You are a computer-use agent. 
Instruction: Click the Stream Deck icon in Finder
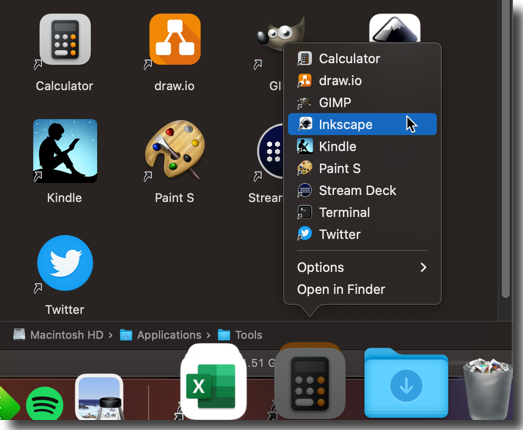(x=270, y=151)
